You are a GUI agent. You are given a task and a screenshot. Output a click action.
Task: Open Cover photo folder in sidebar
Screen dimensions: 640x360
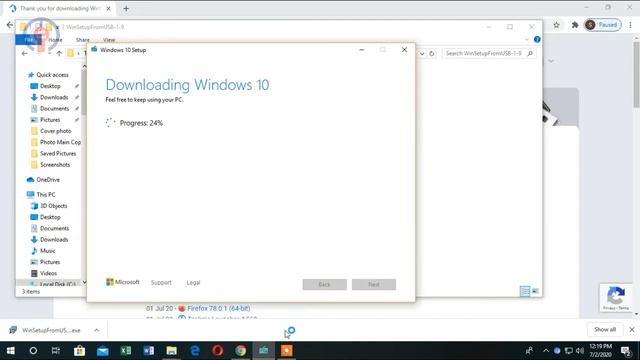click(x=56, y=131)
